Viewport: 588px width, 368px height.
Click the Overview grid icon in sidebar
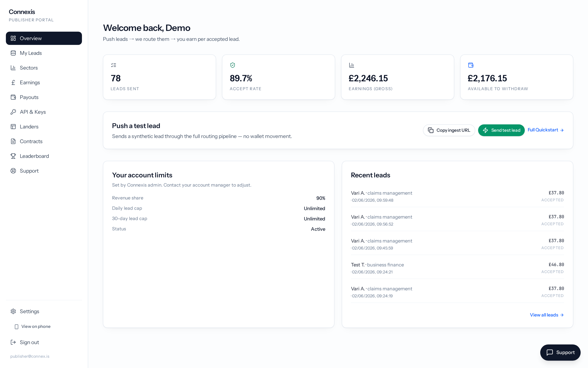point(13,38)
